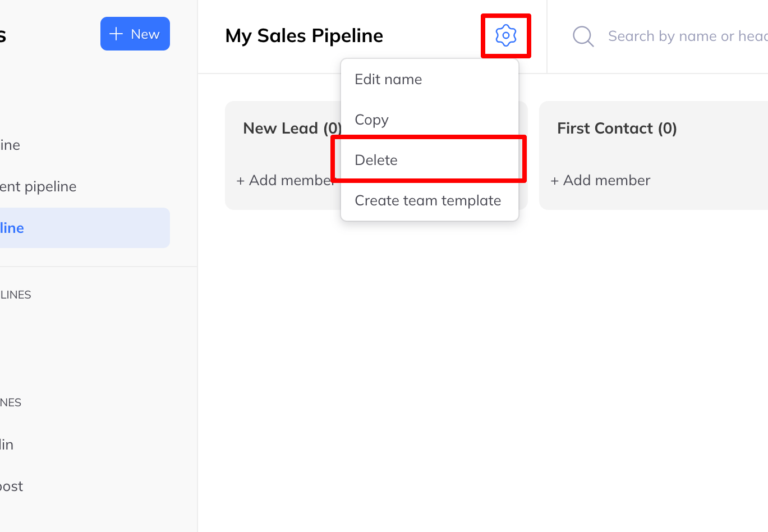Click the First Contact (0) column header

click(617, 129)
